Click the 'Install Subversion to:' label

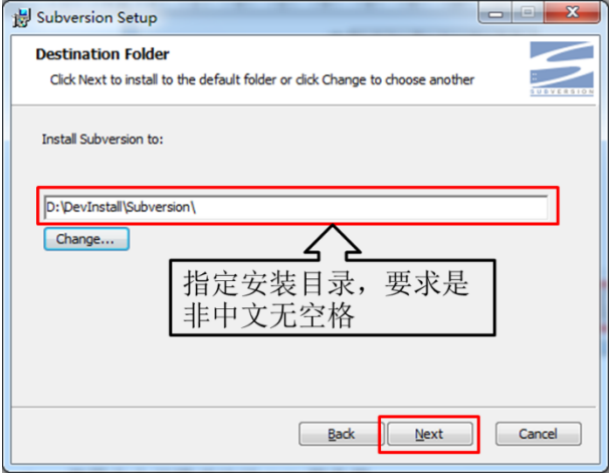tap(103, 139)
